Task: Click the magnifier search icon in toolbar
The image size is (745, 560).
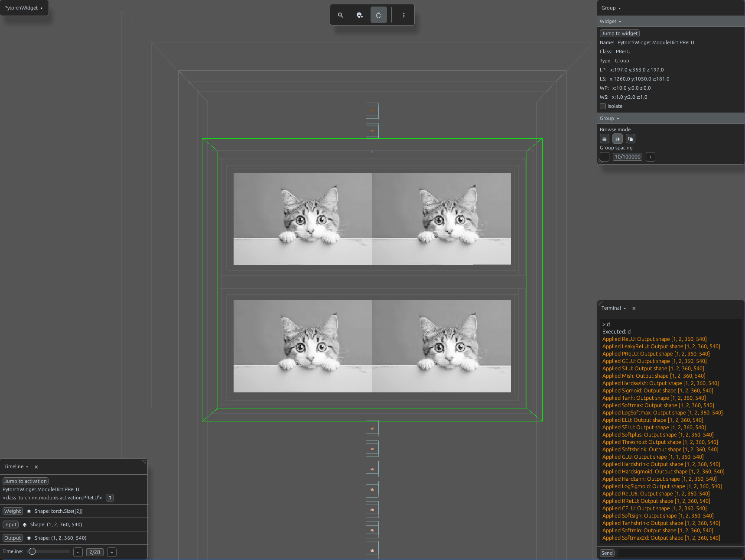Action: [341, 15]
